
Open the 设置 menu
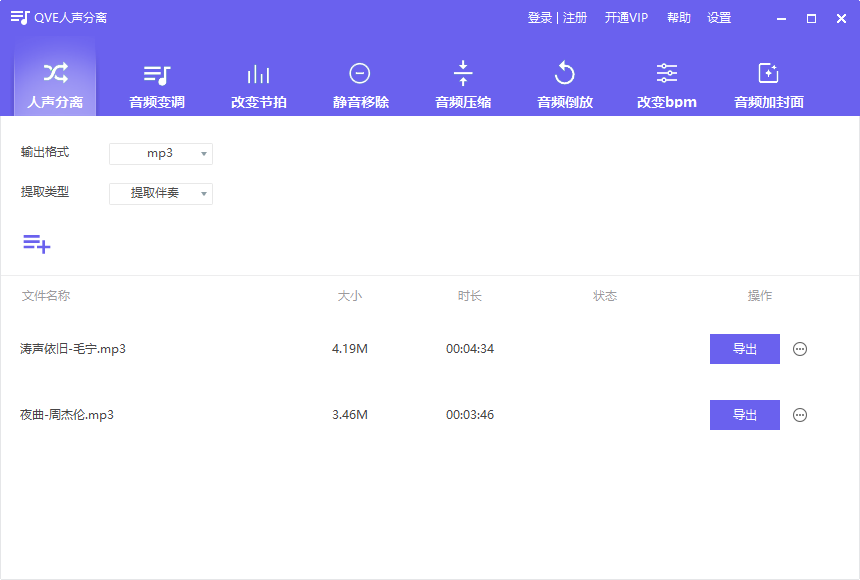pyautogui.click(x=719, y=17)
